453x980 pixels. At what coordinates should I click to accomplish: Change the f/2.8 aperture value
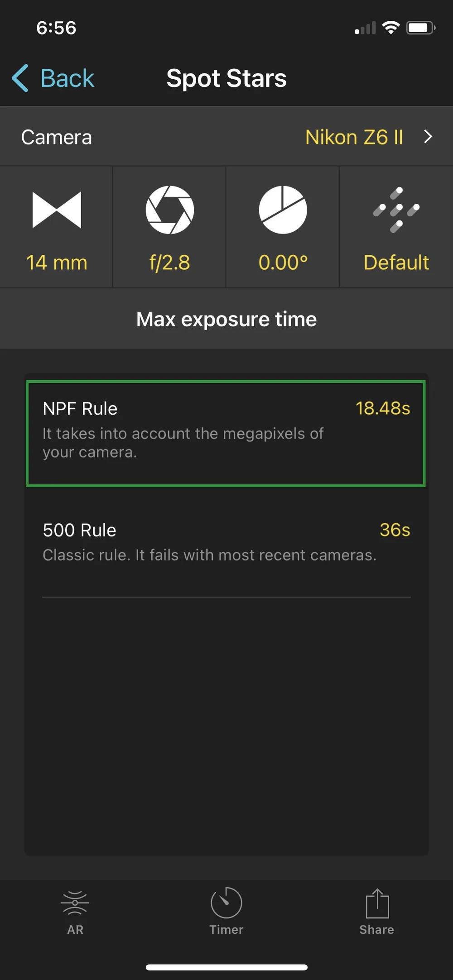(x=170, y=263)
